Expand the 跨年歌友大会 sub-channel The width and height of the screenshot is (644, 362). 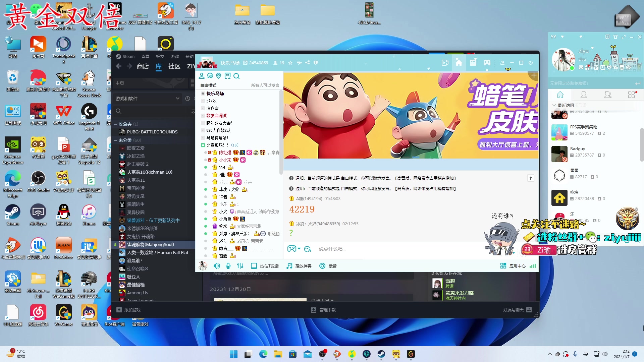(203, 123)
